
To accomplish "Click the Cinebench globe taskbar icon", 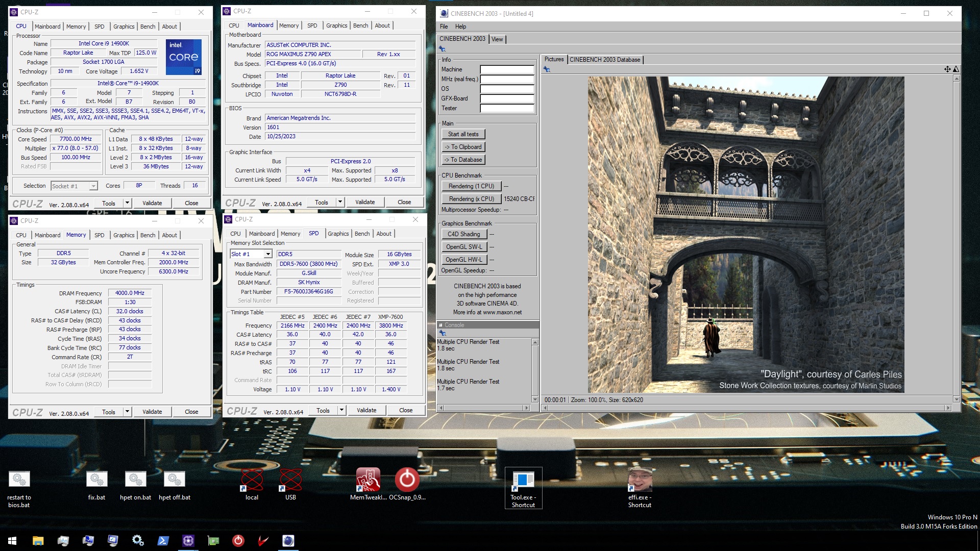I will [288, 540].
